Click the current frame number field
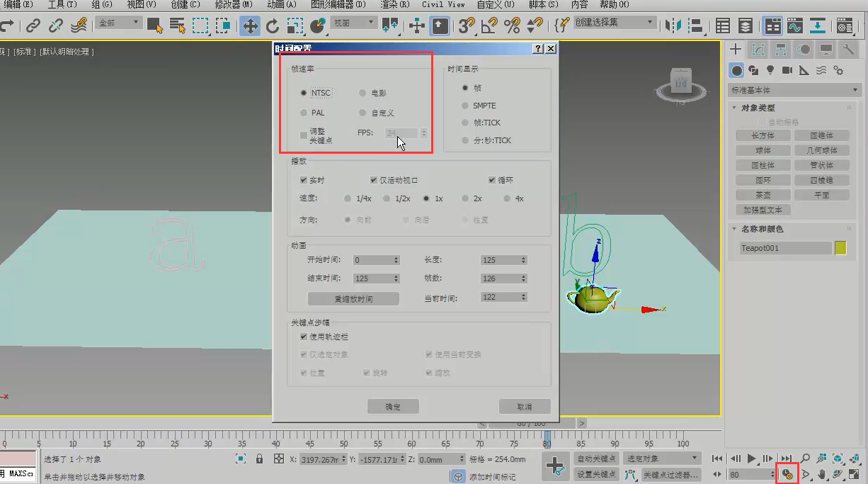 tap(750, 474)
